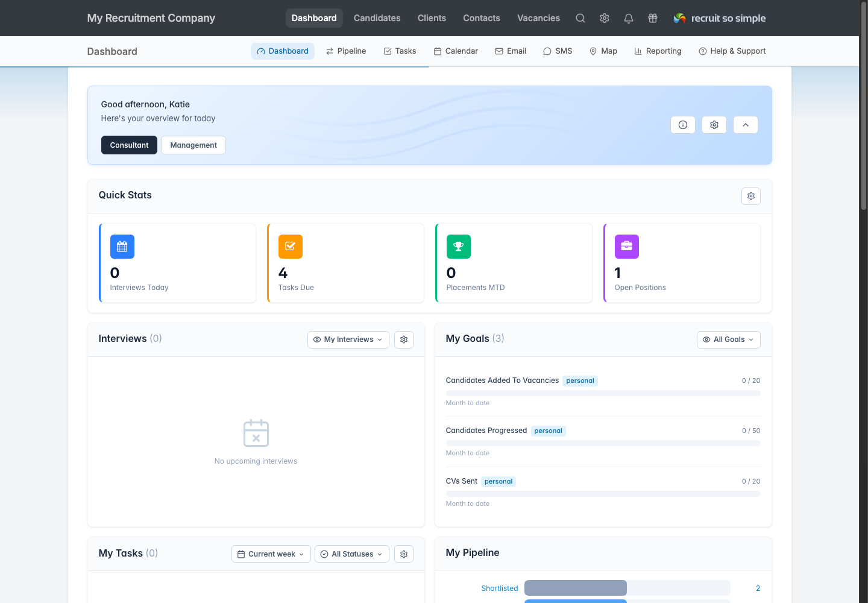Open the Dashboard top navigation item
This screenshot has height=603, width=868.
pyautogui.click(x=314, y=18)
